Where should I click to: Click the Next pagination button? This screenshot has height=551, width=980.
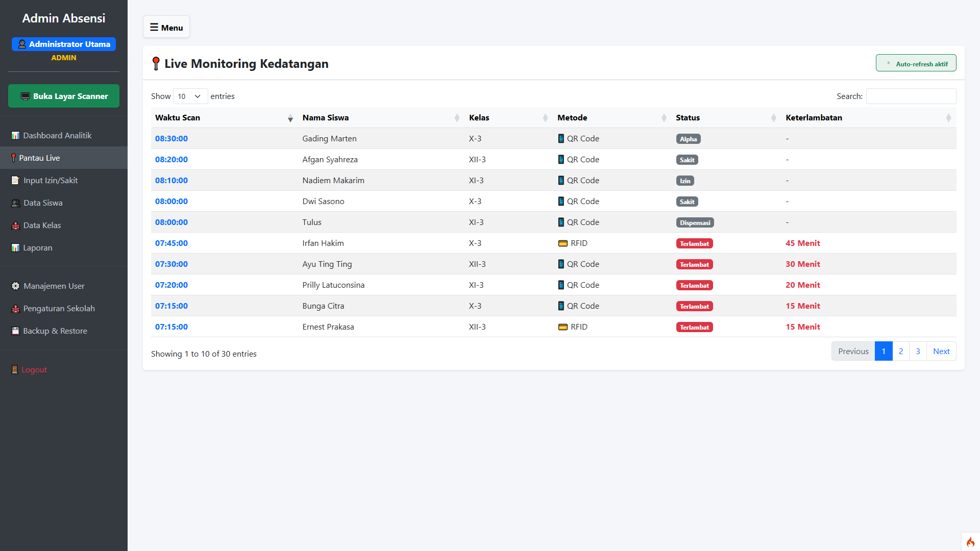click(941, 352)
